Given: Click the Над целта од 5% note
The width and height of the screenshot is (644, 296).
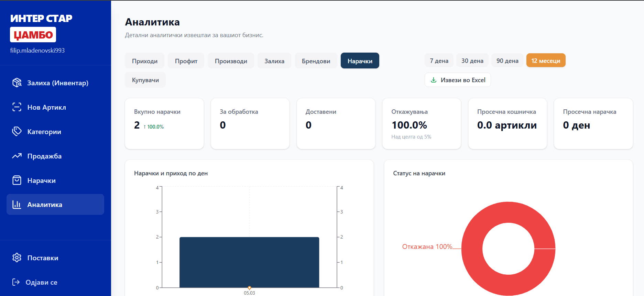Looking at the screenshot, I should (411, 136).
